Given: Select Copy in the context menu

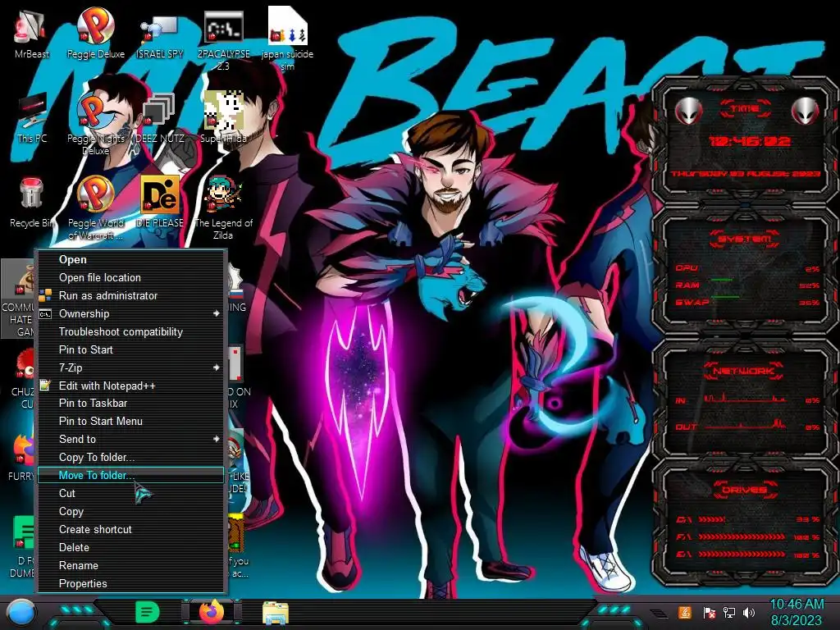Looking at the screenshot, I should click(130, 512).
